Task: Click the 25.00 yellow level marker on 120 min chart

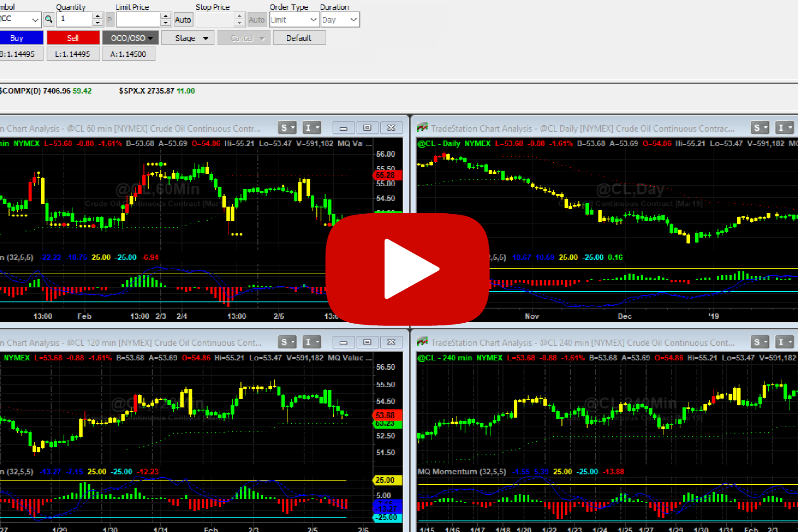Action: 387,480
